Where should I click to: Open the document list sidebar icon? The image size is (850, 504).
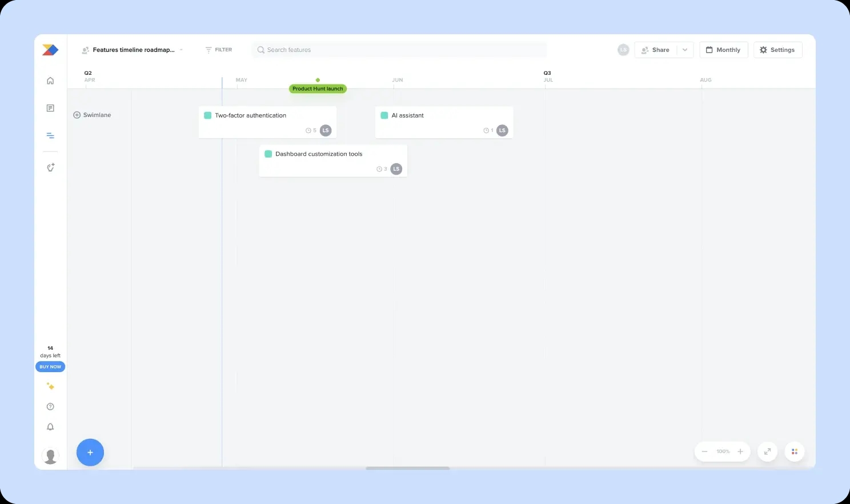[50, 108]
